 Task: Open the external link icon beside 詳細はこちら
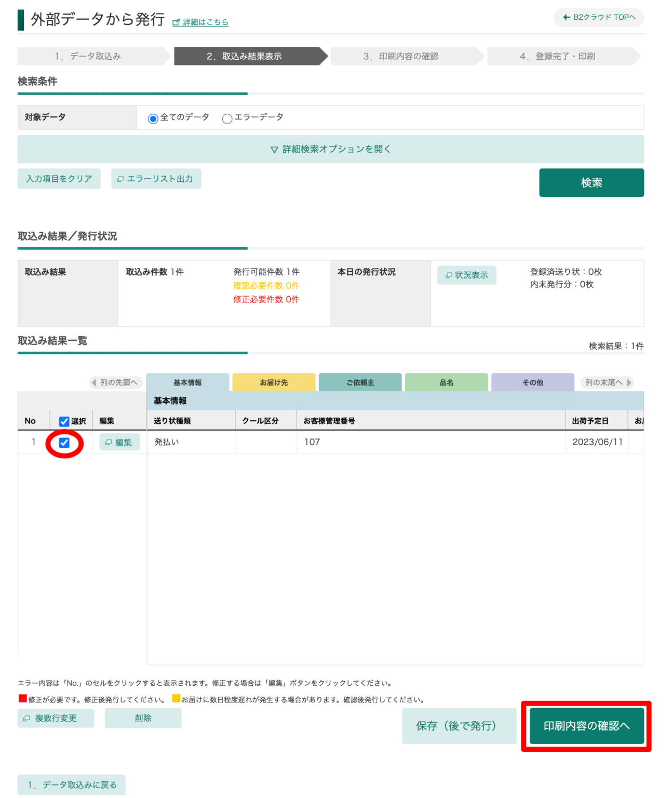pos(175,22)
